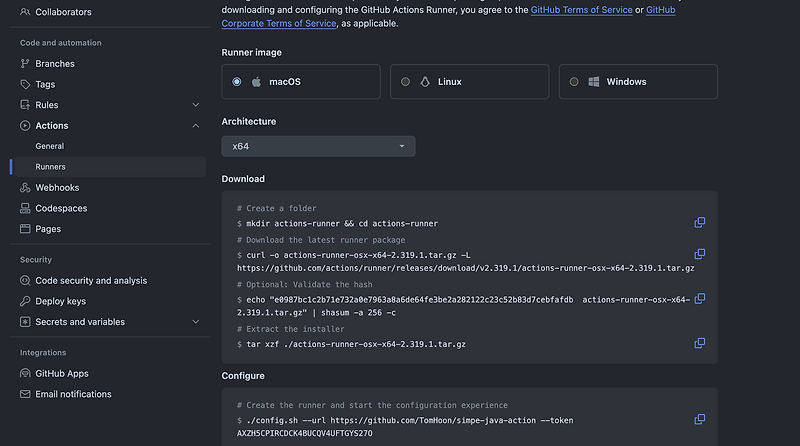Click the Security section header
800x446 pixels.
click(36, 260)
